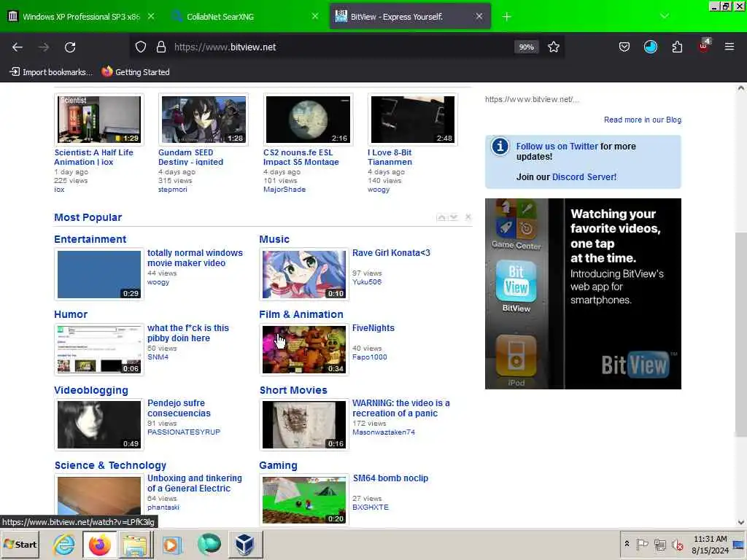This screenshot has width=747, height=560.
Task: Open Rave Girl Konata thumbnail
Action: click(304, 274)
